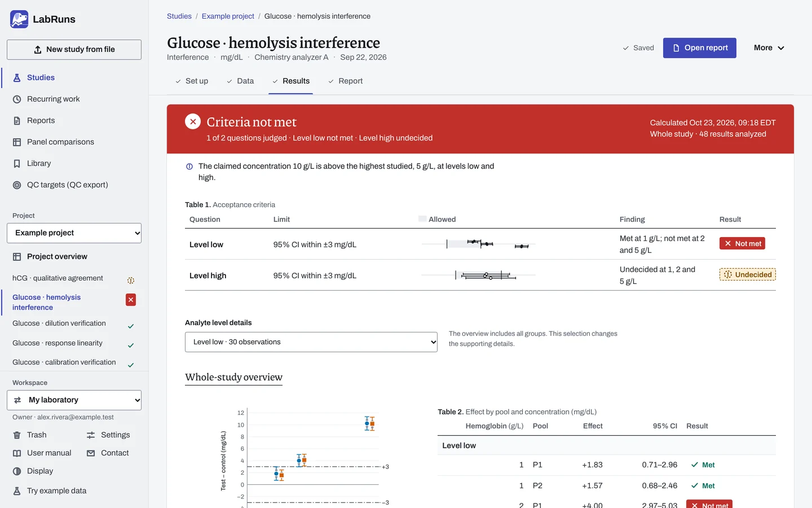This screenshot has height=508, width=812.
Task: Follow the Example project breadcrumb link
Action: (x=228, y=16)
